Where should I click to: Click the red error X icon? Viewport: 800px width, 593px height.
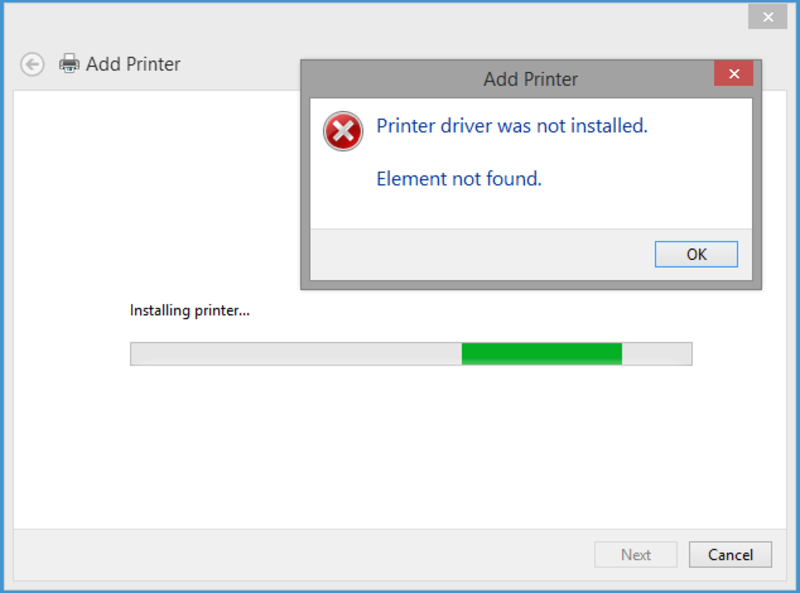pos(343,131)
